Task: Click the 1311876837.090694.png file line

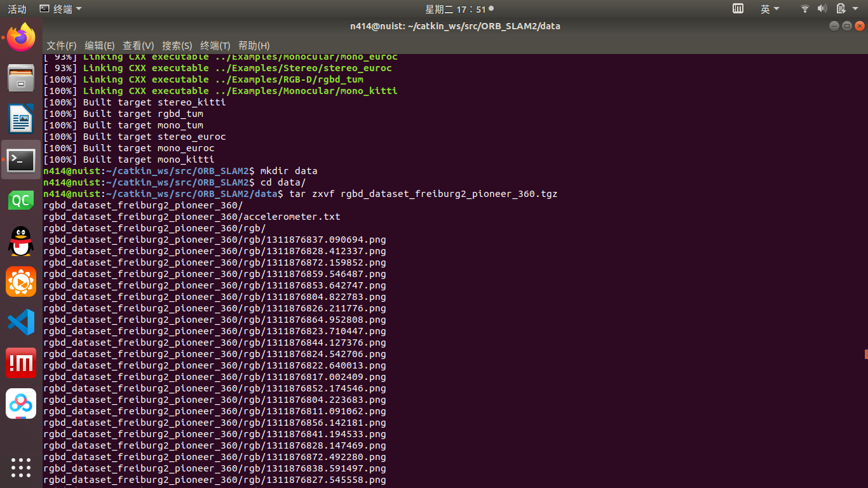Action: 215,240
